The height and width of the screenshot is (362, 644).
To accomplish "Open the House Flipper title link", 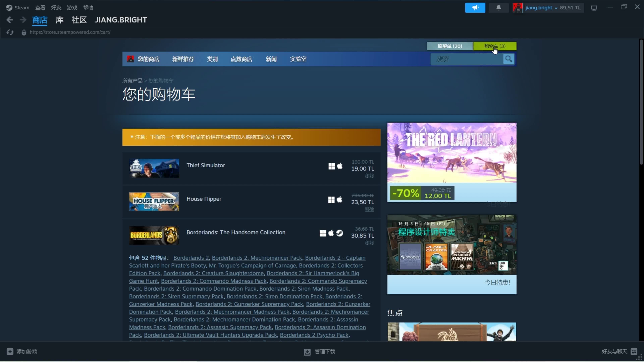I will pyautogui.click(x=204, y=199).
